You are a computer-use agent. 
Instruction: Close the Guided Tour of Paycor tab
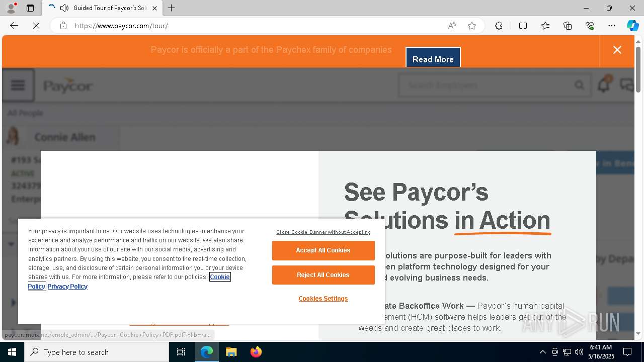point(154,8)
